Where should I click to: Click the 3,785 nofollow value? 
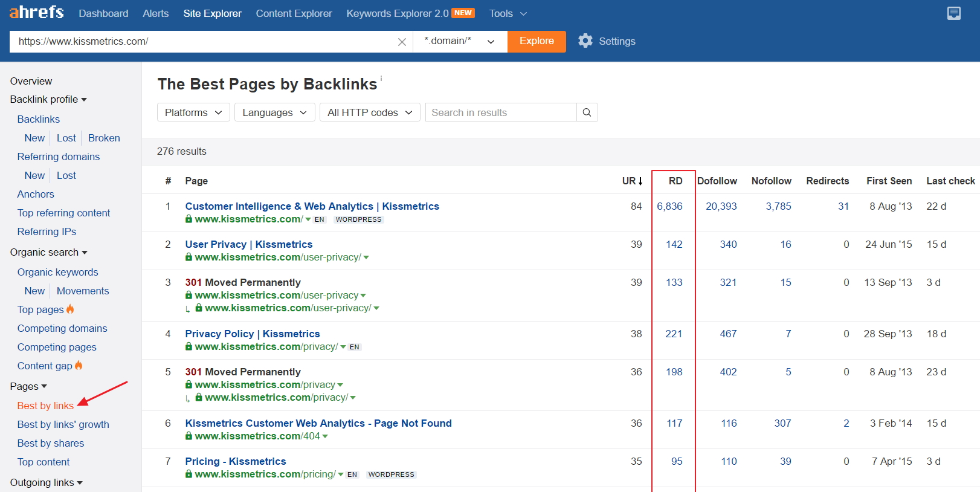tap(779, 206)
